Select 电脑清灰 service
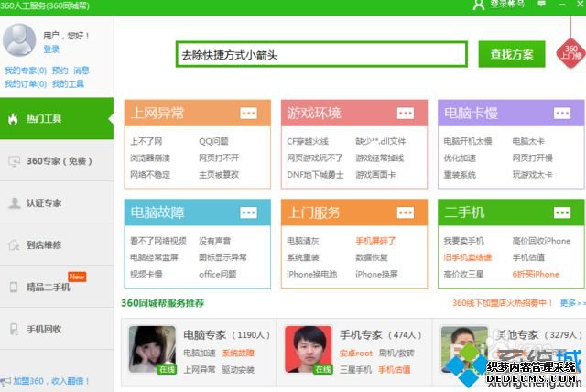This screenshot has width=586, height=392. (x=303, y=241)
